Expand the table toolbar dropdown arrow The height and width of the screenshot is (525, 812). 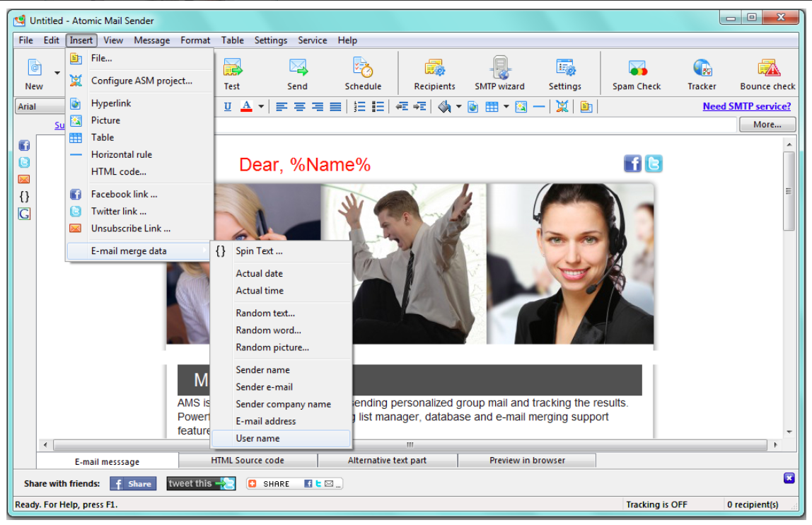(505, 106)
